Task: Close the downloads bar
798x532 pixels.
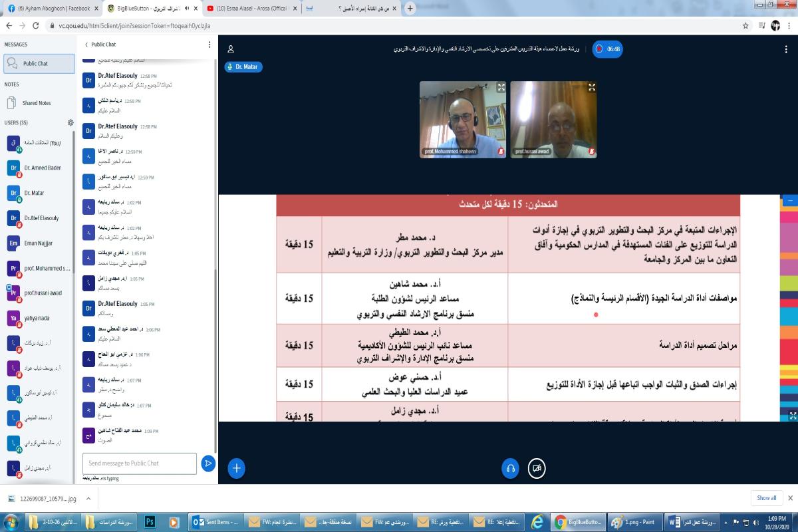Action: tap(790, 498)
